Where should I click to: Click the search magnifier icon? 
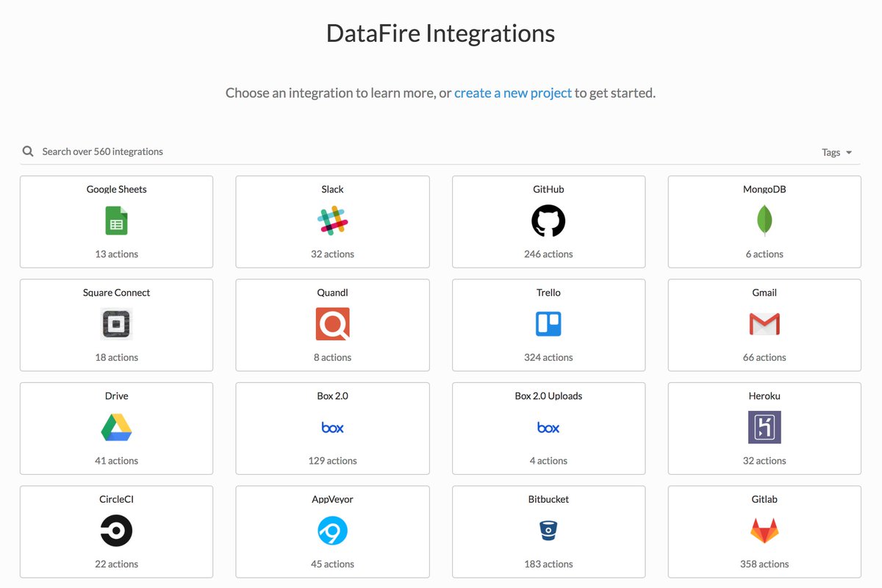click(28, 151)
